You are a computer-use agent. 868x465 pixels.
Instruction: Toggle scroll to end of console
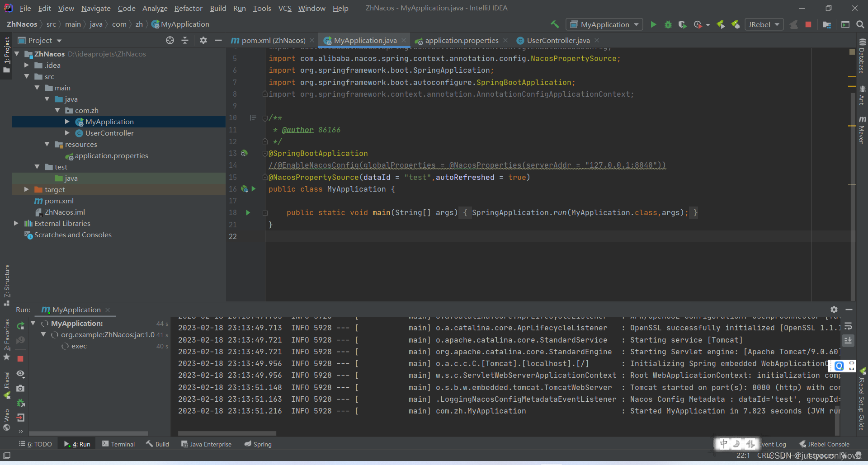pyautogui.click(x=848, y=340)
